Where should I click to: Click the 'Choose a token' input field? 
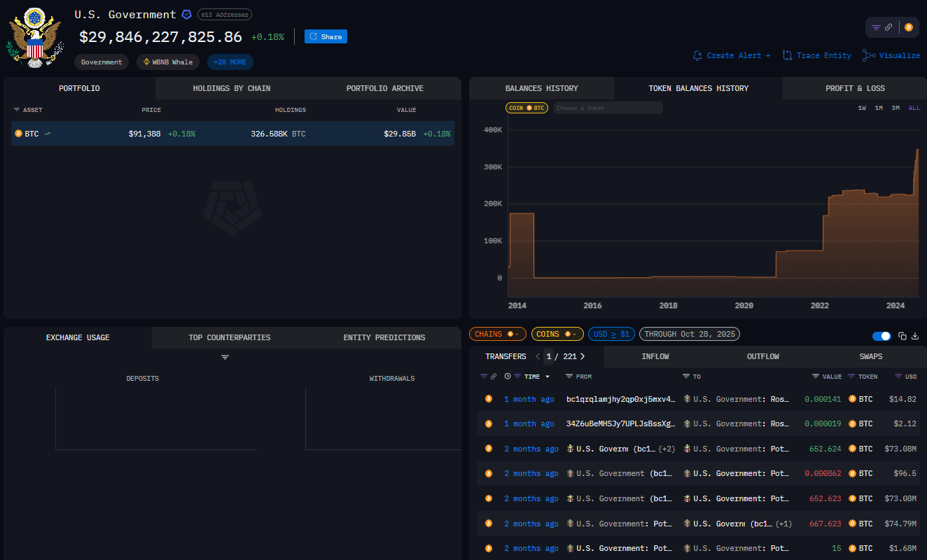(608, 108)
